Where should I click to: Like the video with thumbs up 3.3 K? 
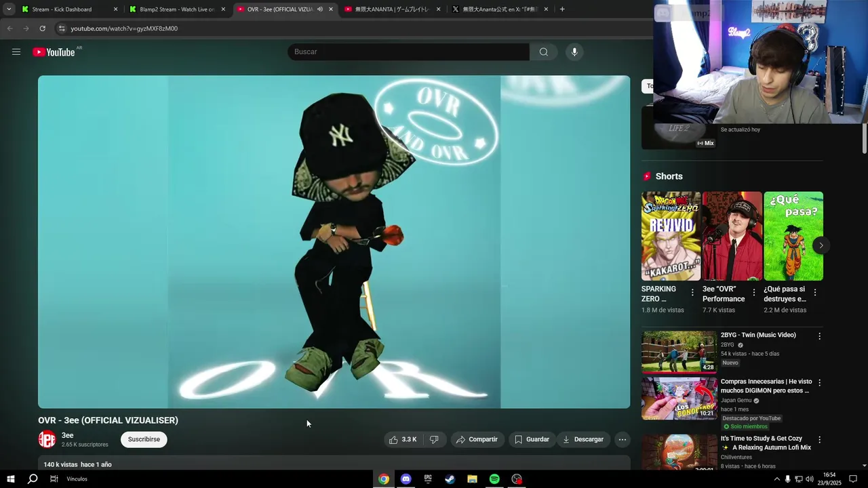click(x=403, y=439)
